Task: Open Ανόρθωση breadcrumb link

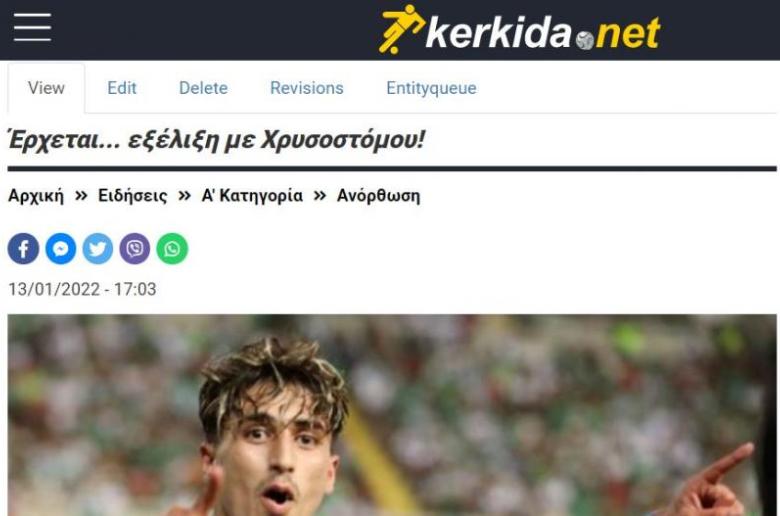Action: click(x=379, y=196)
